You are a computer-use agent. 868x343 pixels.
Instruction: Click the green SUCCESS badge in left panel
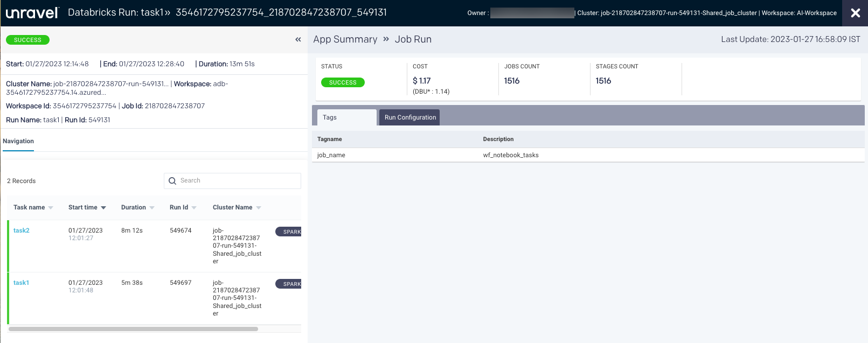click(27, 40)
